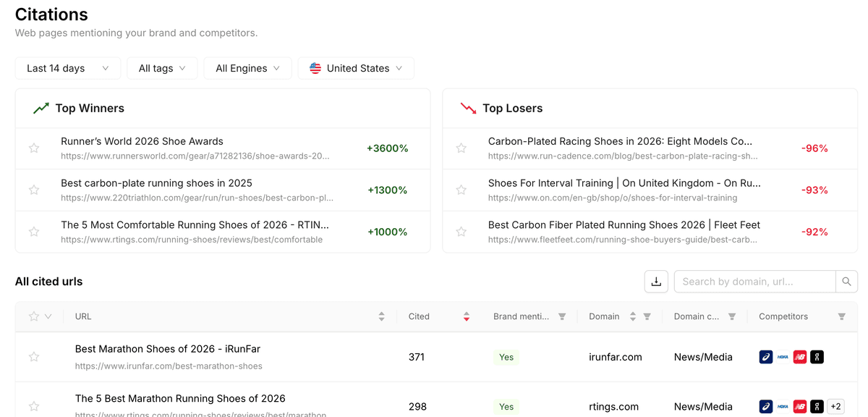This screenshot has width=868, height=417.
Task: Open Carbon-Plated Racing Shoes in 2026 link
Action: [620, 141]
